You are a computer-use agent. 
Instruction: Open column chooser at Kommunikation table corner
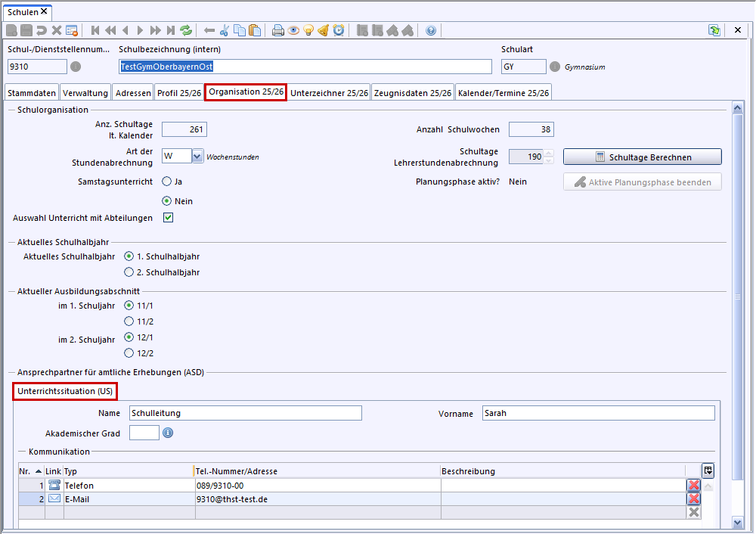point(708,470)
